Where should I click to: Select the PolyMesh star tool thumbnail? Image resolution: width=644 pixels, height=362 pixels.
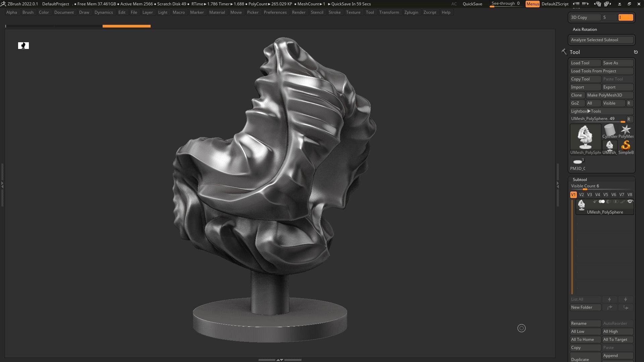626,131
